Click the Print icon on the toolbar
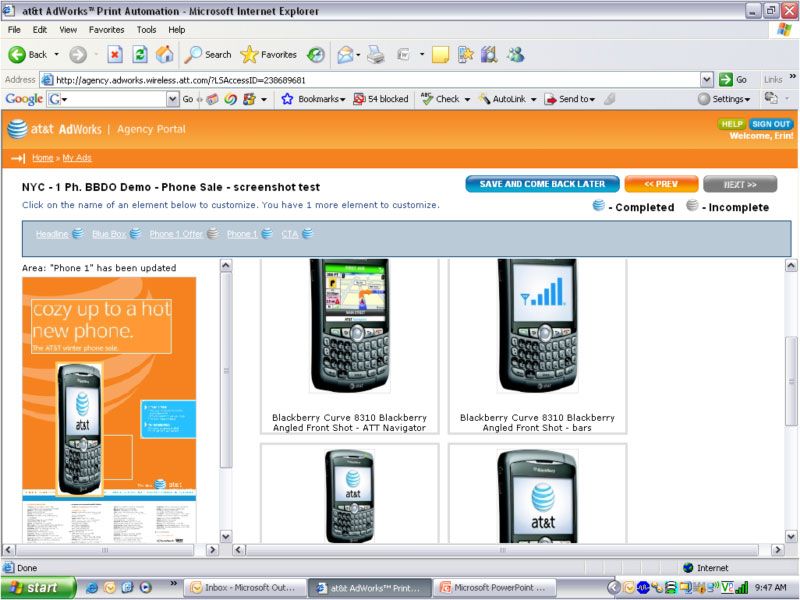This screenshot has width=800, height=600. point(377,54)
